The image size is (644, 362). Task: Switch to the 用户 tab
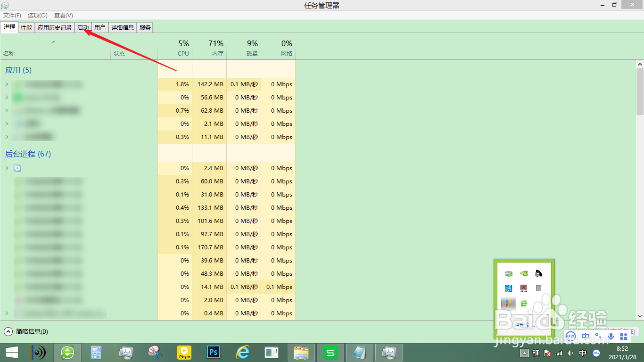pyautogui.click(x=100, y=28)
